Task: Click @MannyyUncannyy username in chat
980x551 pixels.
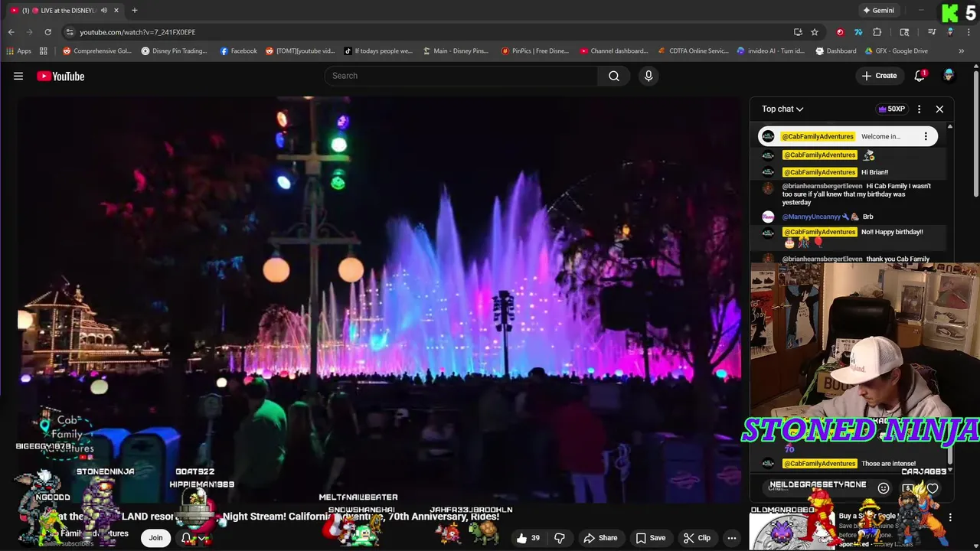Action: pos(811,217)
